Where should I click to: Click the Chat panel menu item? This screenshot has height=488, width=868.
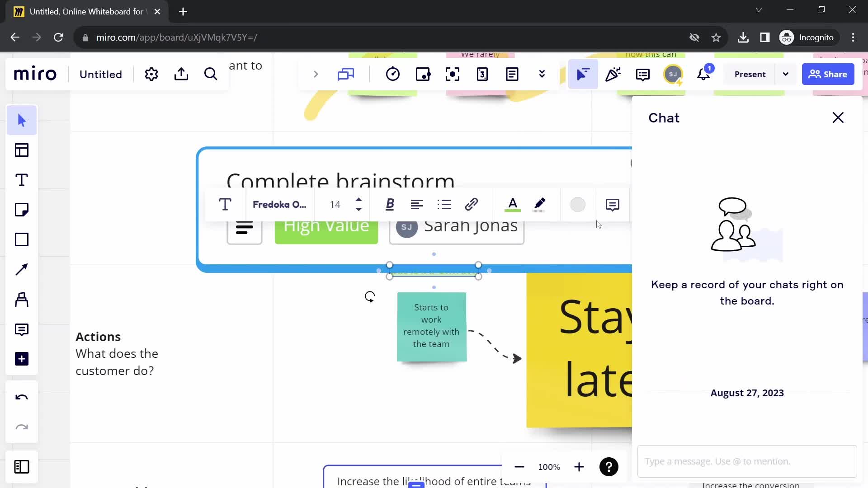[x=644, y=74]
